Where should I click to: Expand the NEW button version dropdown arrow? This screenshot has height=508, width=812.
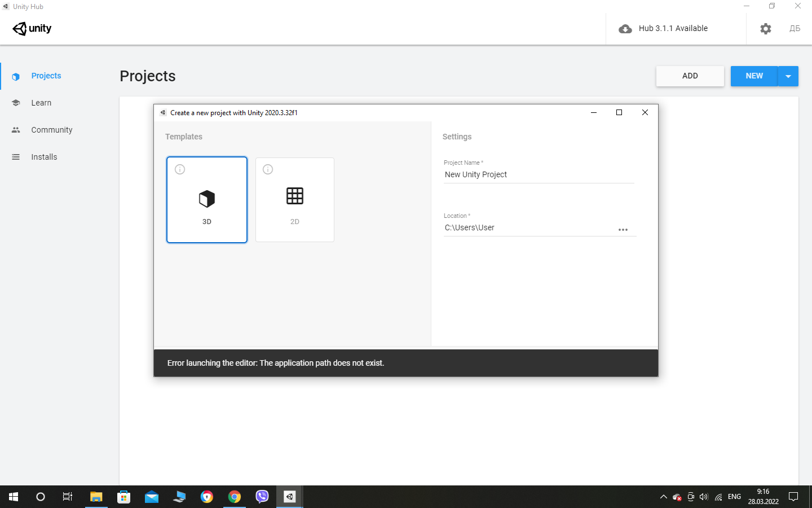[x=788, y=76]
